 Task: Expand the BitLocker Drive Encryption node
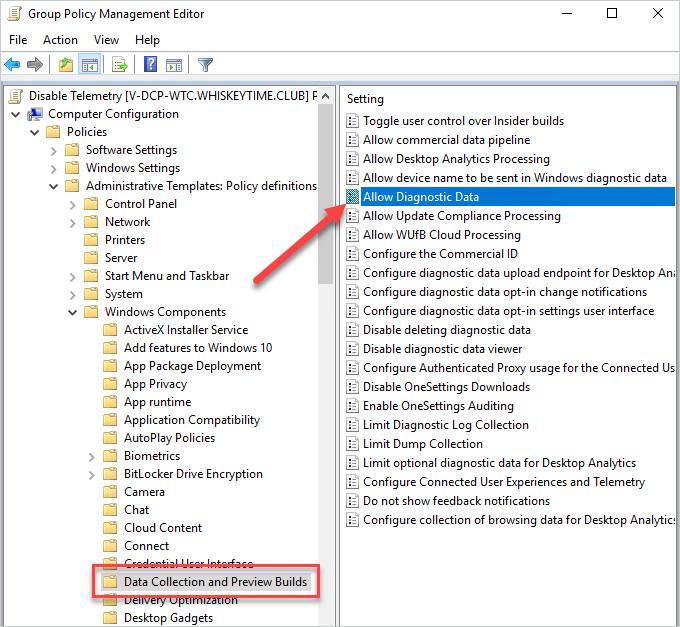92,475
